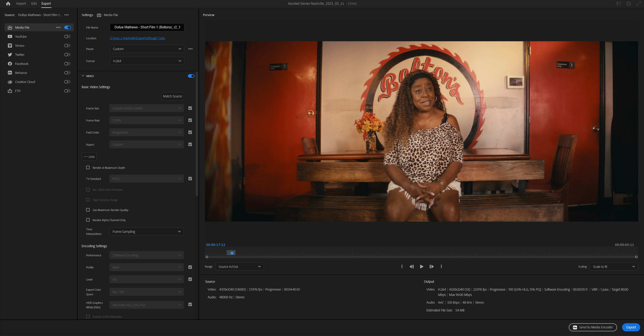
Task: Open source options three-dot menu
Action: click(66, 15)
